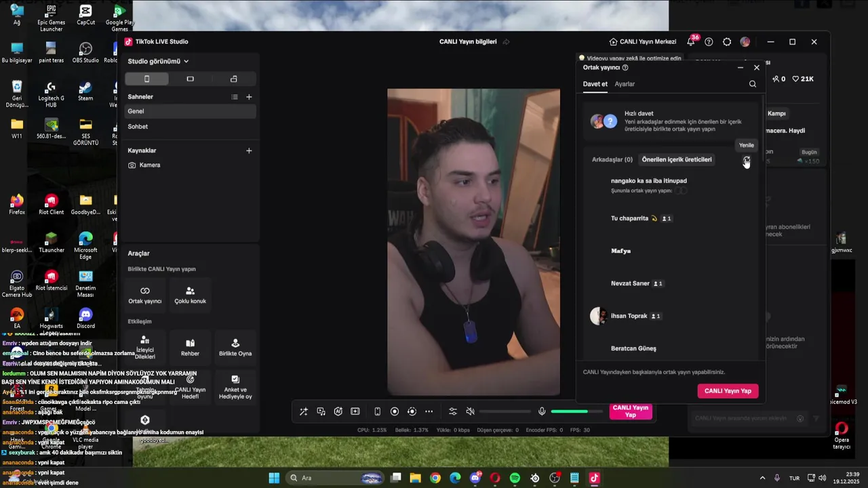Open the AI tool in bottom toolbar
This screenshot has width=868, height=488.
(338, 411)
